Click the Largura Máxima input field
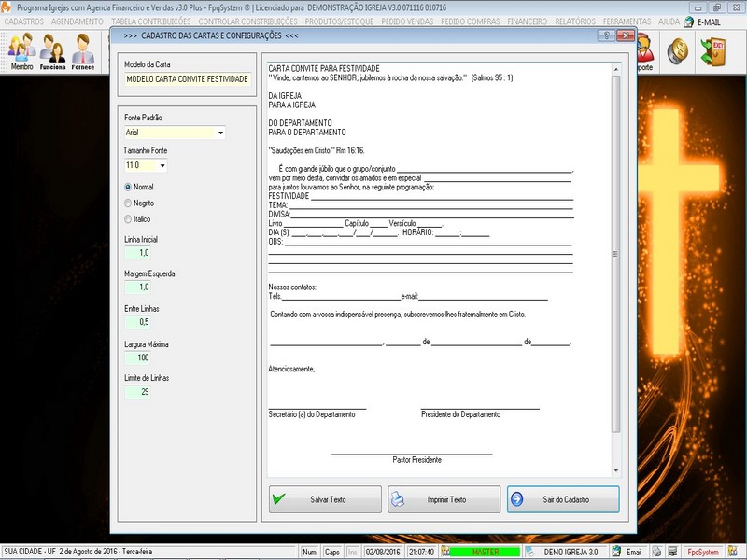 point(137,357)
